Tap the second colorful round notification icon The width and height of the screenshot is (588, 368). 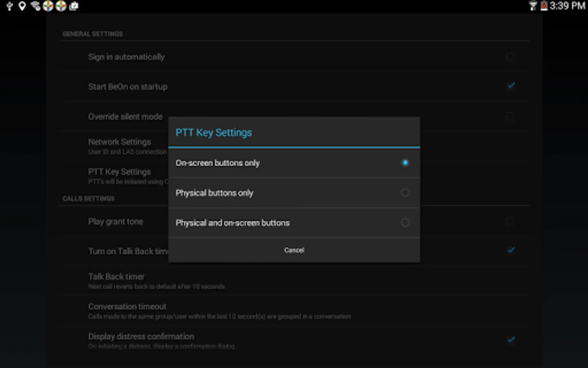[61, 6]
